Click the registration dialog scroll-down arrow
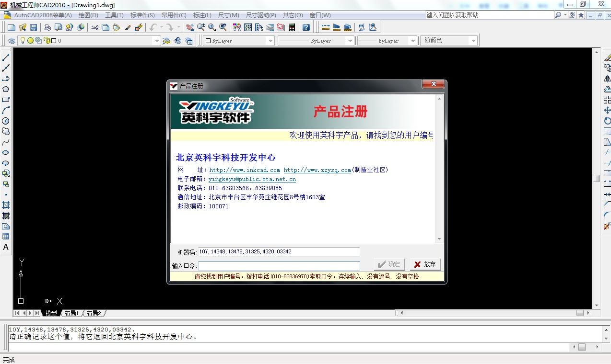This screenshot has width=611, height=364. (439, 239)
